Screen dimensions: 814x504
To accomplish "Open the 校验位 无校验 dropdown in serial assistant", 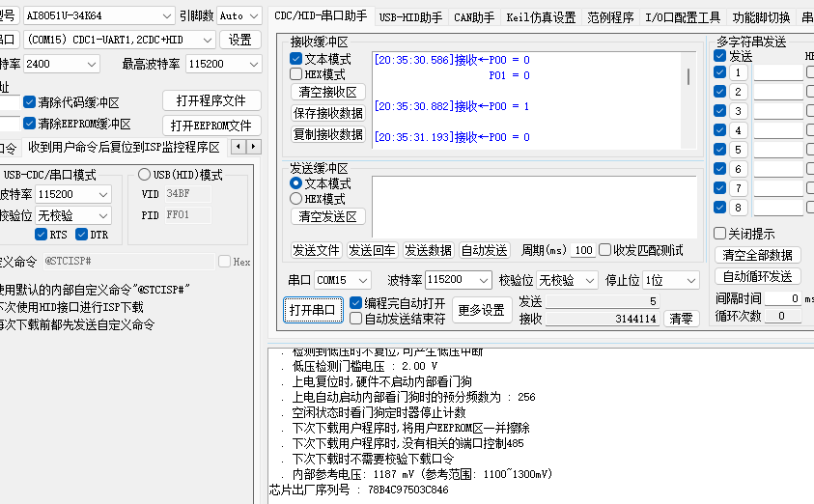I will 567,280.
